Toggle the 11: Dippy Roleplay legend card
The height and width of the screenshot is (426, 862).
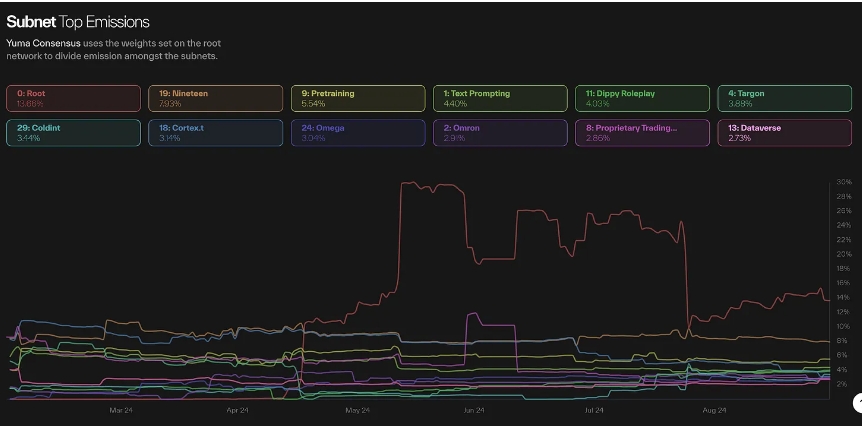(643, 98)
